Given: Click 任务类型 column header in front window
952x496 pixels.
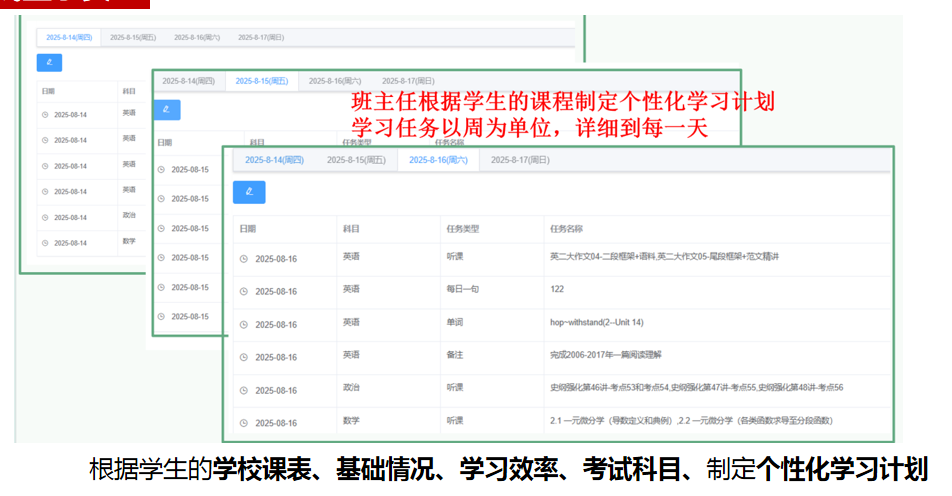Looking at the screenshot, I should [463, 229].
